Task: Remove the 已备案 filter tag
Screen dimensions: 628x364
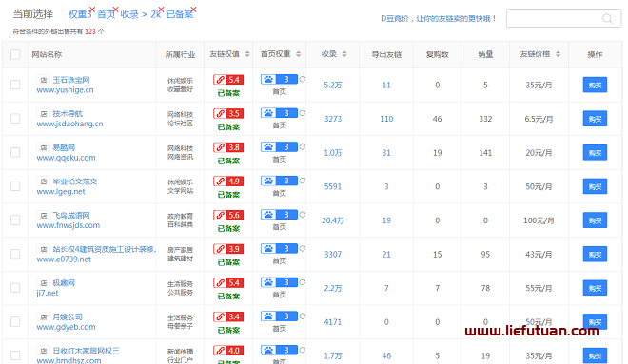Action: point(193,10)
